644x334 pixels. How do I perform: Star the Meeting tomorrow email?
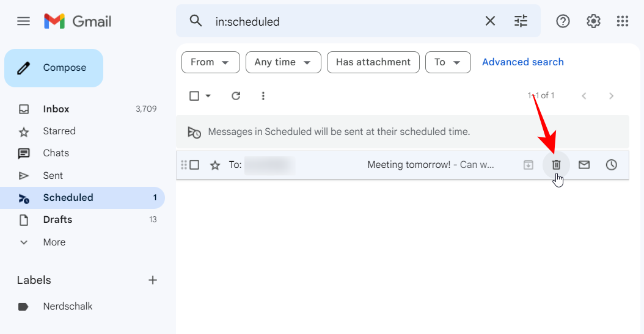[215, 165]
